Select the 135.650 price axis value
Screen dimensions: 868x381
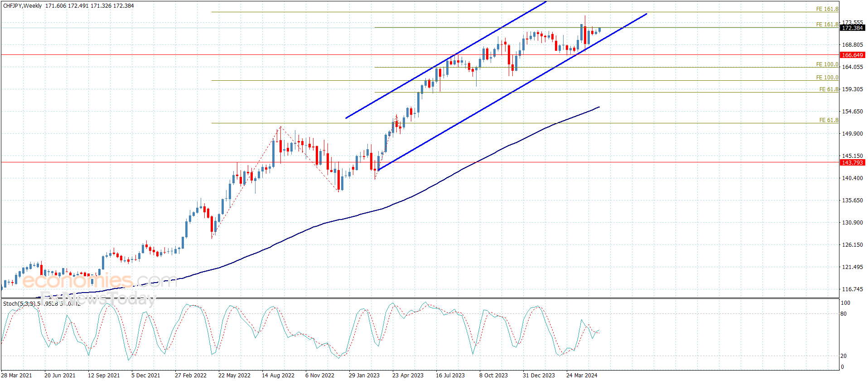click(852, 200)
